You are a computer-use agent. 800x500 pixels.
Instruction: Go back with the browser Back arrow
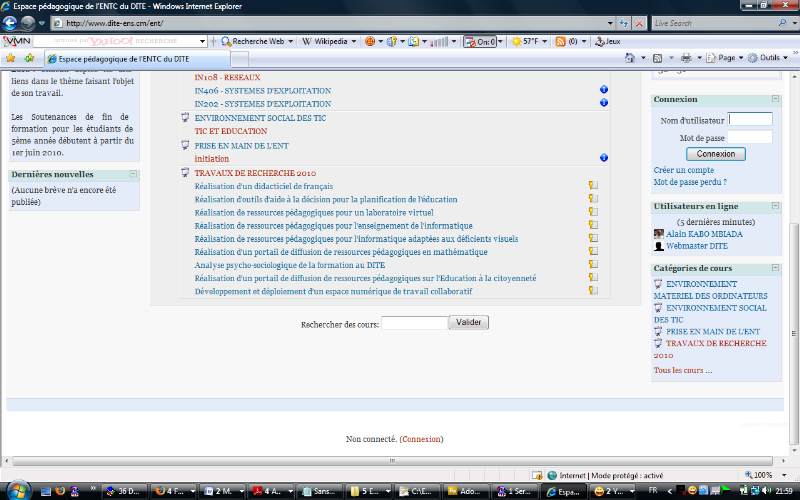(10, 23)
